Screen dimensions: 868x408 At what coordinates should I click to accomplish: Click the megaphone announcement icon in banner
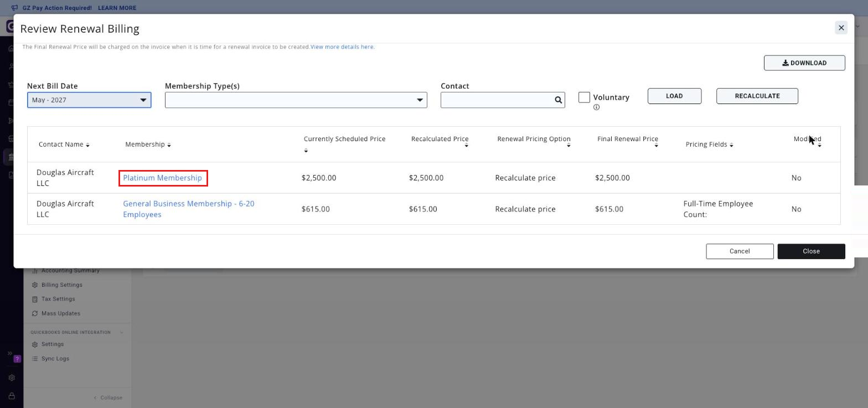coord(14,8)
